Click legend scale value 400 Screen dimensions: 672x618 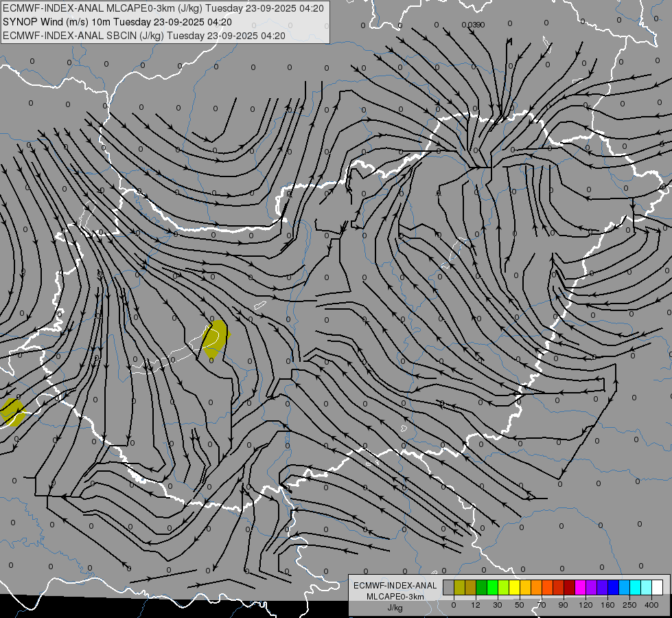coord(651,605)
